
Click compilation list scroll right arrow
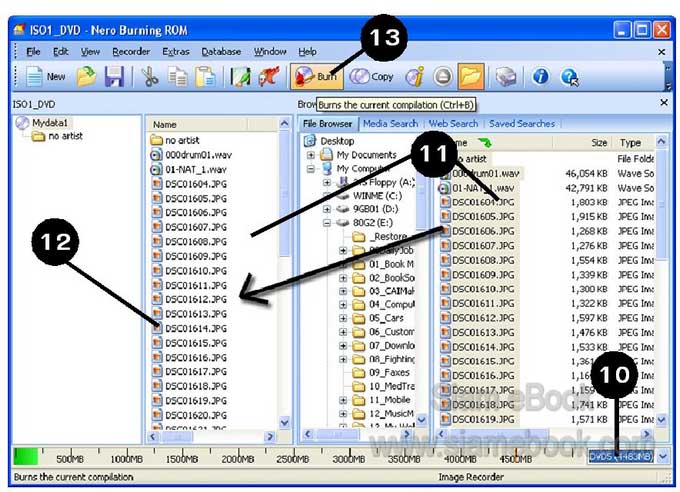pos(270,436)
